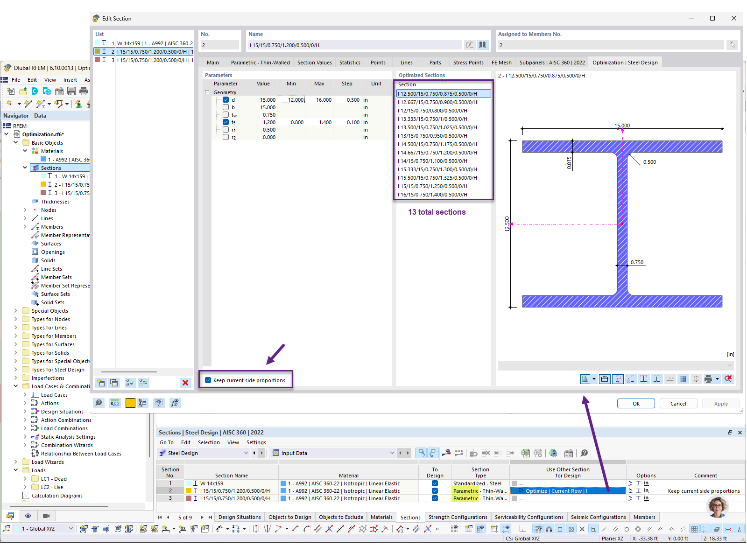Click the pencil icon to edit section name
This screenshot has height=560, width=747.
coord(470,44)
